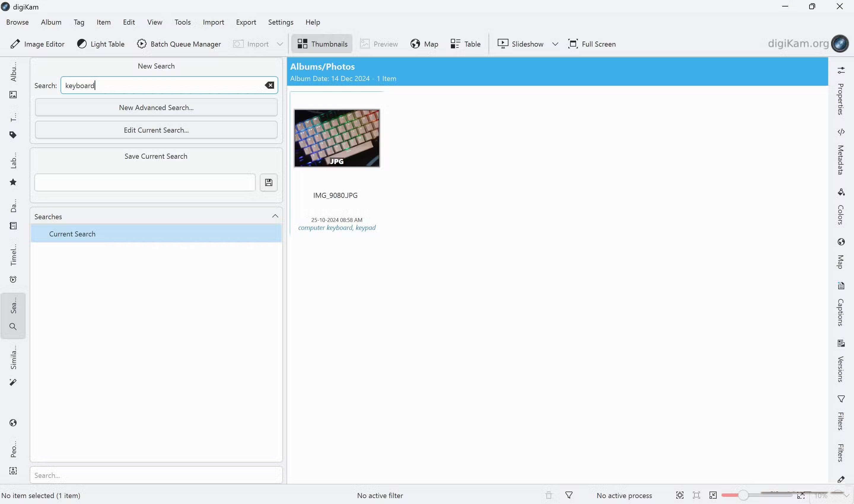Toggle Thumbnails view mode
Image resolution: width=854 pixels, height=504 pixels.
coord(322,44)
